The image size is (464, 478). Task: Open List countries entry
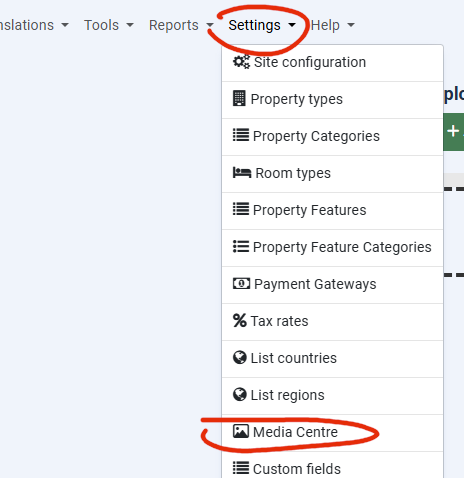coord(332,359)
